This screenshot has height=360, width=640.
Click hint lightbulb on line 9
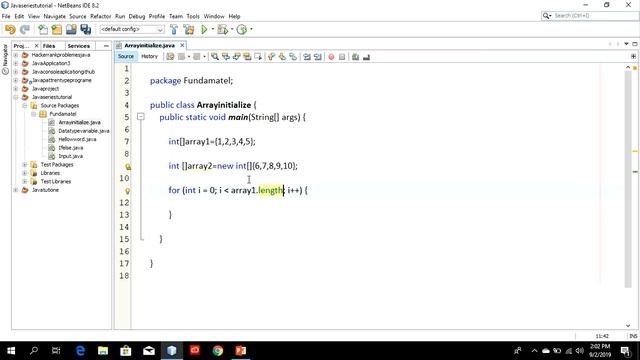point(128,167)
